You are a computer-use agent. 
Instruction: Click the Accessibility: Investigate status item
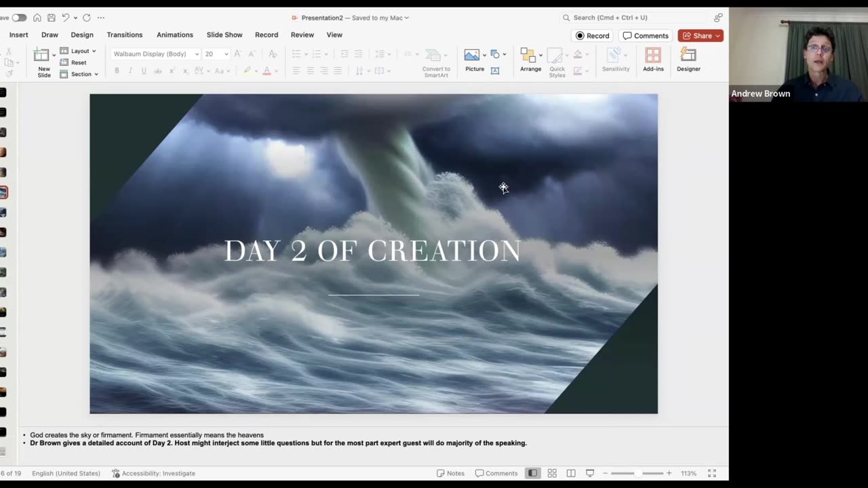point(153,473)
